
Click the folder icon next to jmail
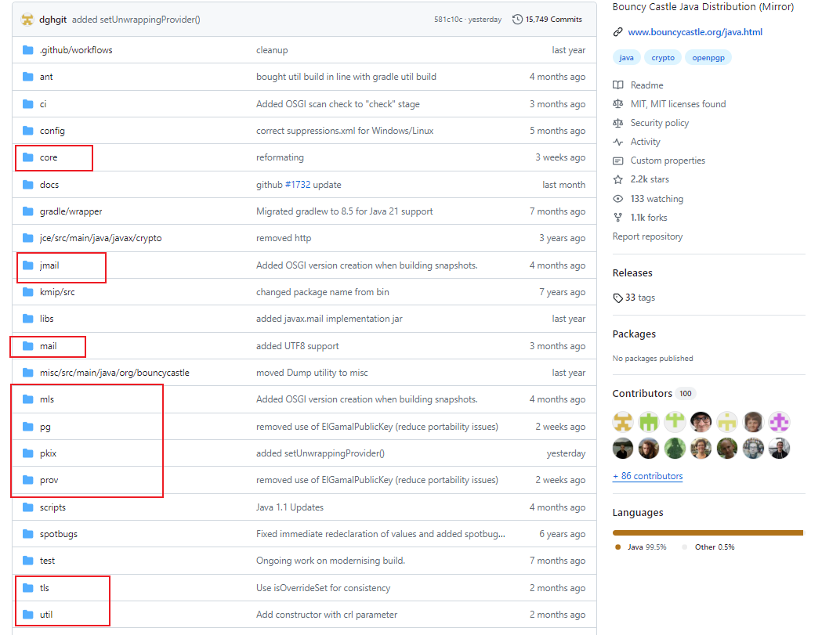click(x=28, y=265)
